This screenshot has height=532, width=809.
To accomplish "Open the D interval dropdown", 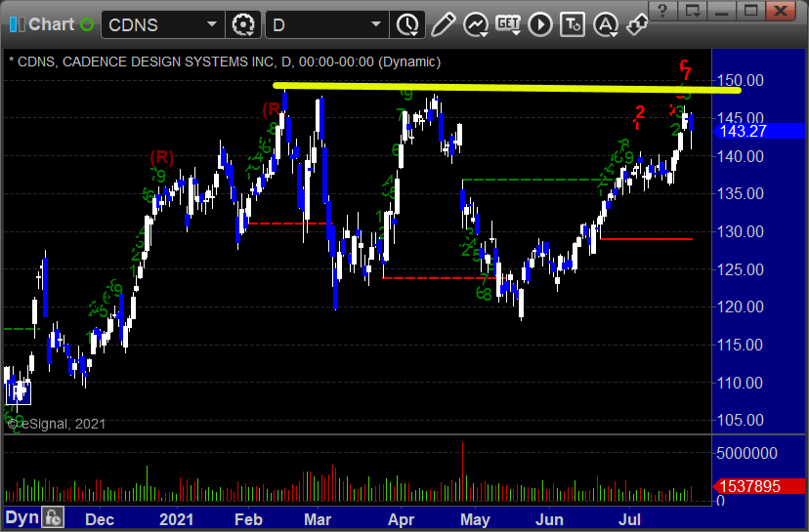I will 376,24.
